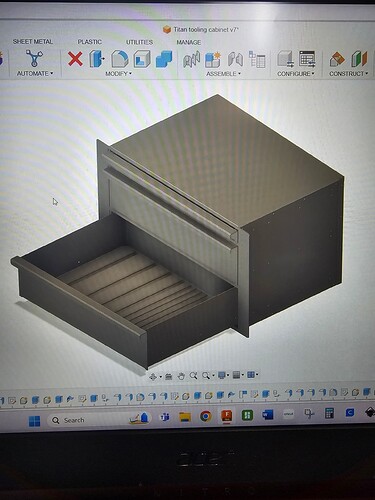Select the Fillet tool in Modify

click(120, 59)
